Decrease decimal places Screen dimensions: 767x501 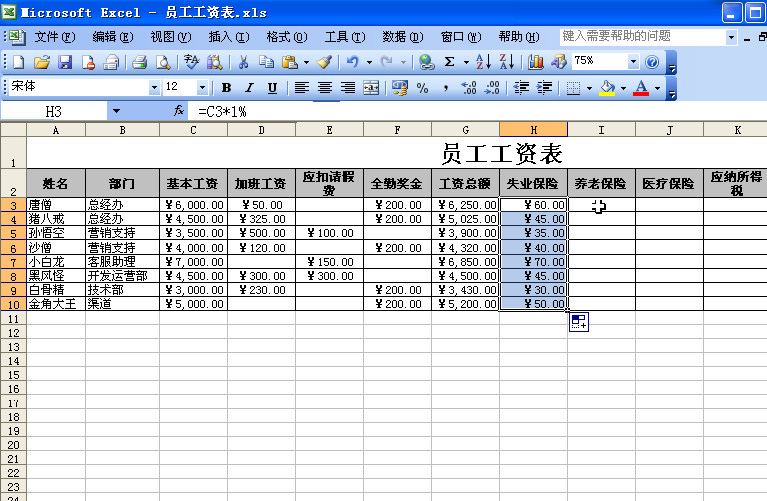pyautogui.click(x=492, y=88)
